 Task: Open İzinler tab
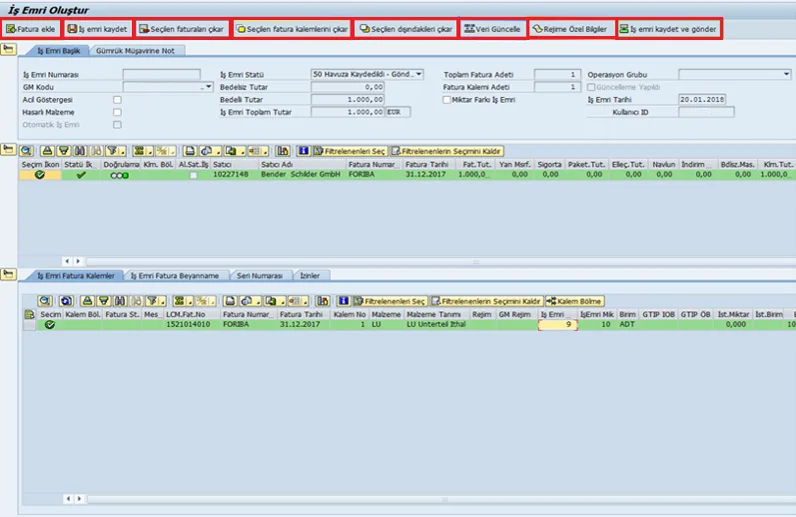[x=310, y=275]
